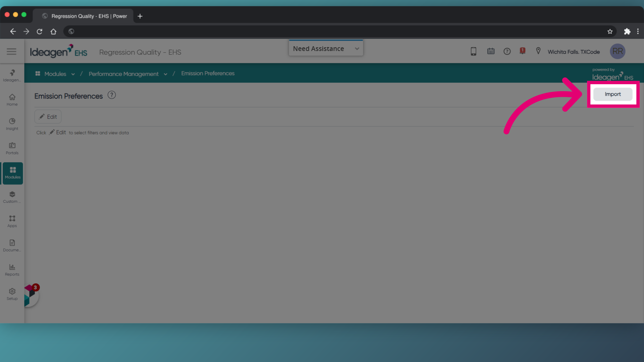Click Emission Preferences breadcrumb
Image resolution: width=644 pixels, height=362 pixels.
point(208,73)
